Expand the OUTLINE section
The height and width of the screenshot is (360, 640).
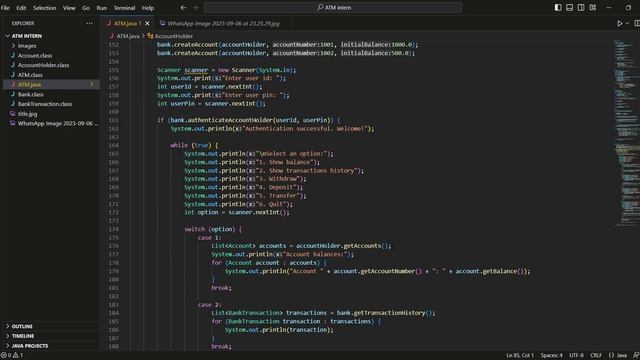[x=22, y=327]
